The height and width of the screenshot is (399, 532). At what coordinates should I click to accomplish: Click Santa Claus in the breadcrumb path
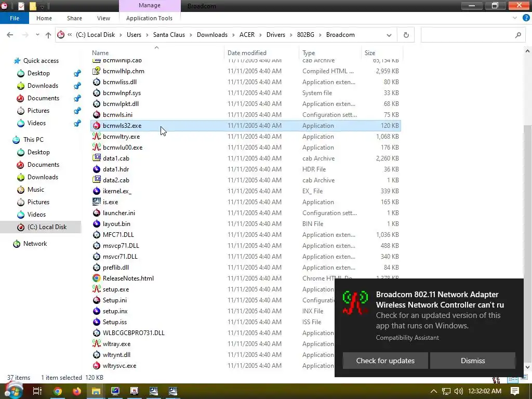point(169,35)
